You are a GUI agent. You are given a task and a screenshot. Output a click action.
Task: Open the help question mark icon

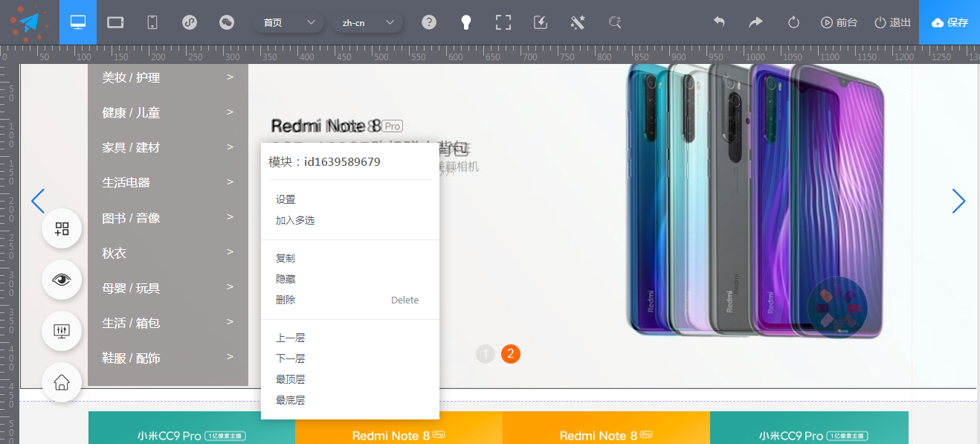point(429,22)
